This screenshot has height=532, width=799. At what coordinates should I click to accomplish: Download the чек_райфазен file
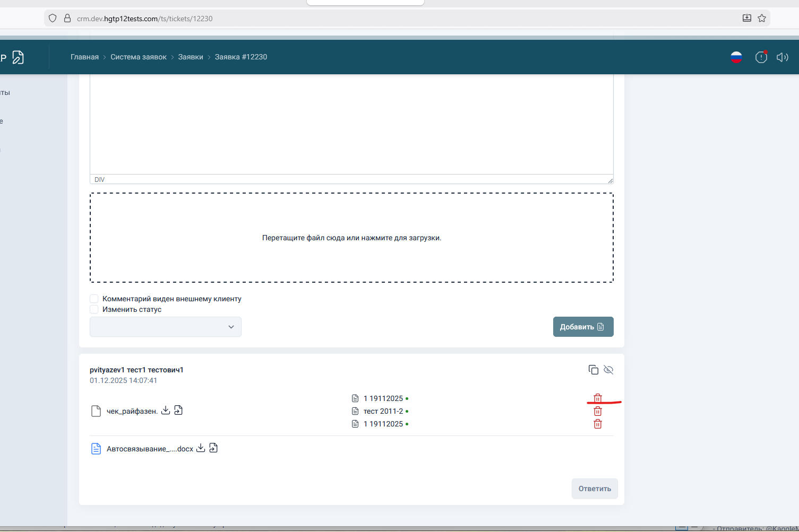coord(166,411)
